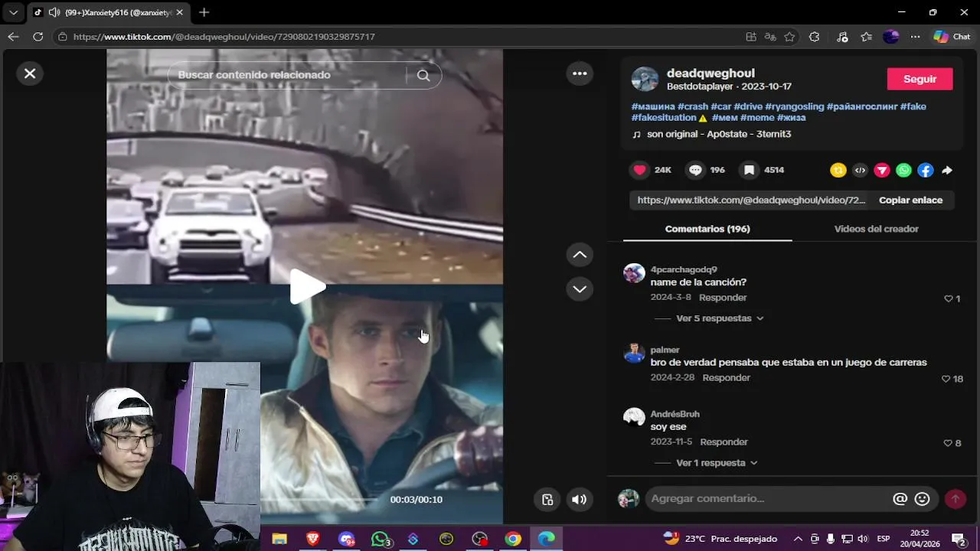980x551 pixels.
Task: Open palmer's profile avatar
Action: coord(634,354)
